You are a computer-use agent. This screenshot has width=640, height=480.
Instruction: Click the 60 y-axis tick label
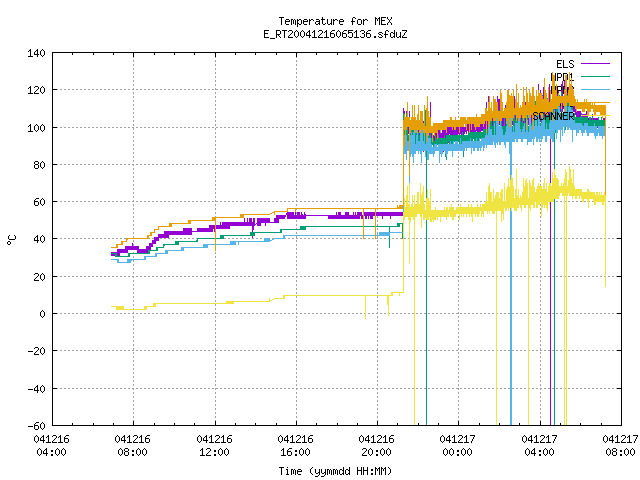(39, 202)
